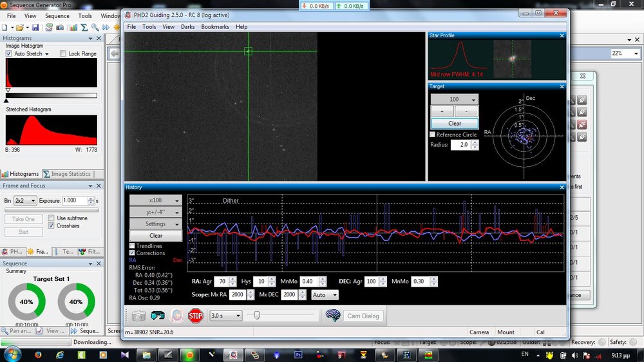Uncheck the Corrections checkbox
Viewport: 644px width, 362px height.
[x=133, y=253]
